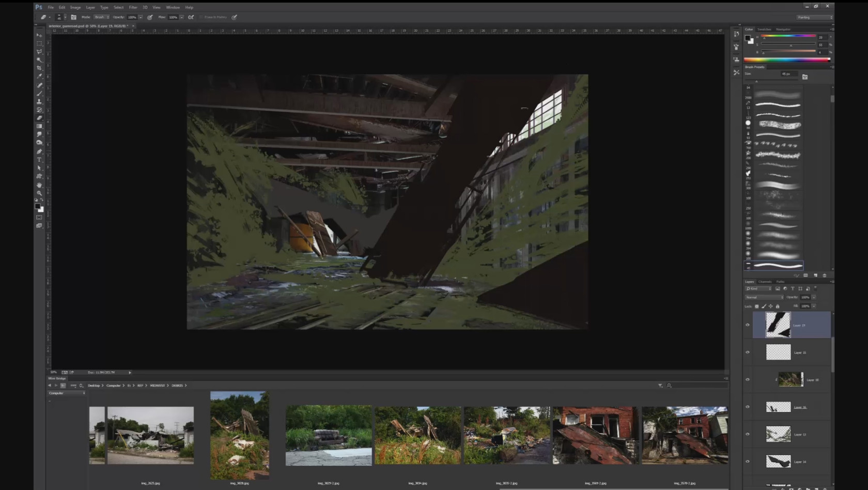Open the layer blend mode dropdown
The image size is (868, 490).
click(764, 297)
